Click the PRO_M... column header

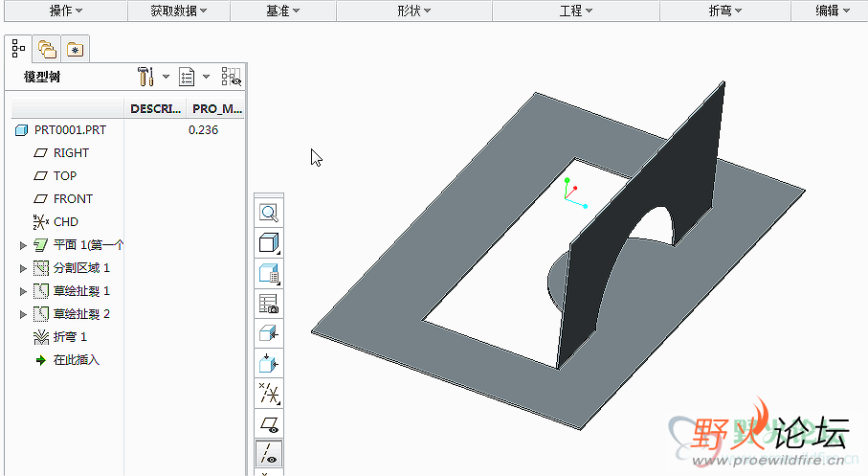pos(216,108)
